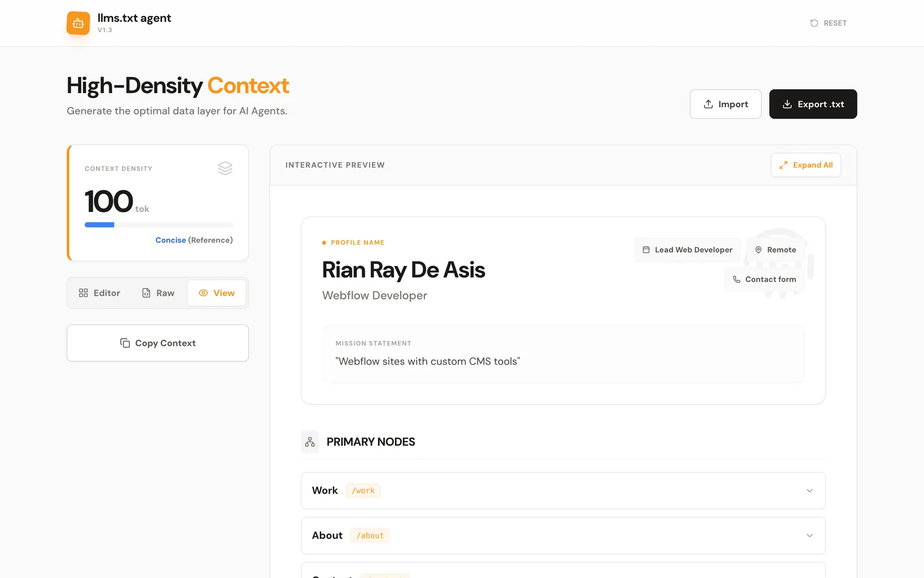Click the profile name Rian Ray De Asis
Image resolution: width=924 pixels, height=578 pixels.
(x=404, y=270)
